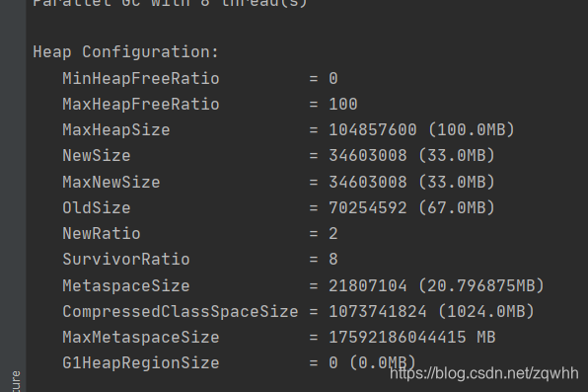Select the G1HeapRegionSize label
588x392 pixels.
click(141, 363)
